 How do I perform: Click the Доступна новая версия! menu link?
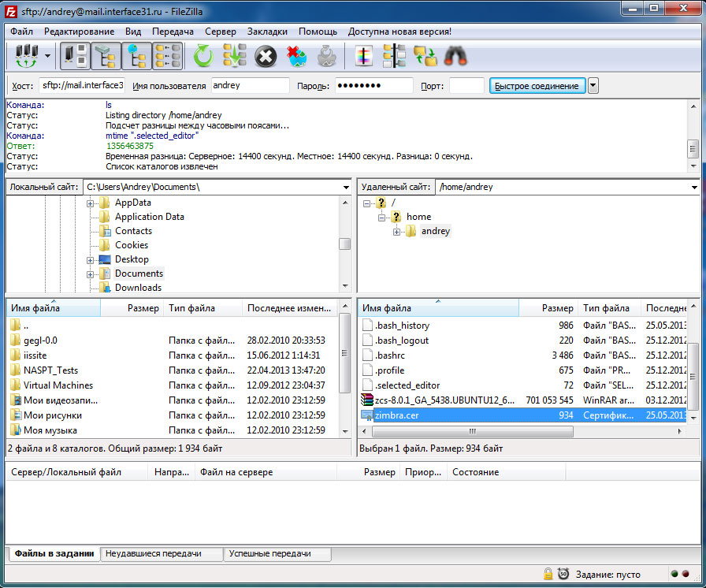[399, 32]
